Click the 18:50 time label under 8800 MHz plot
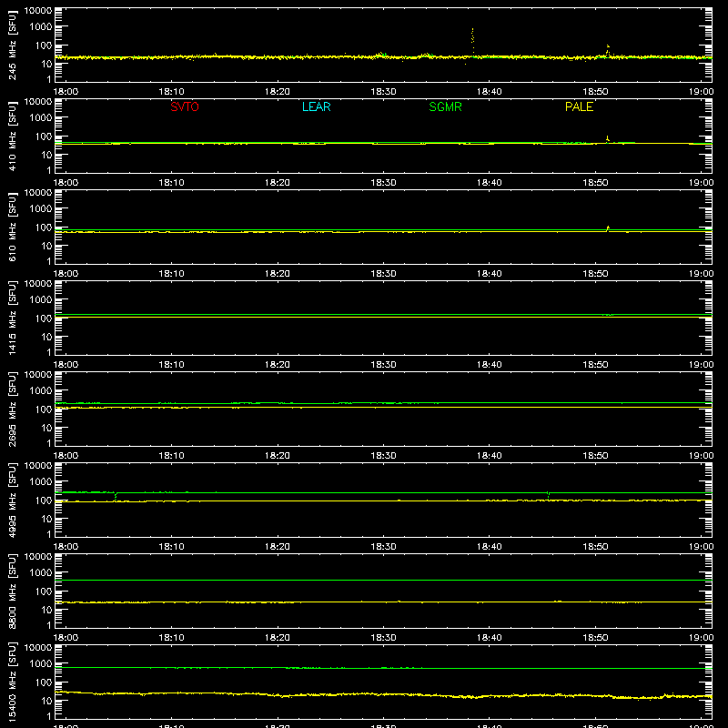 [595, 638]
